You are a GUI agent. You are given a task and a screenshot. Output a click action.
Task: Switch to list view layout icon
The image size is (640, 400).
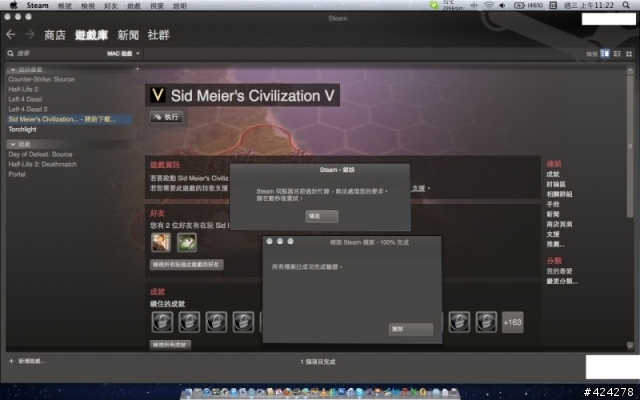tap(617, 53)
